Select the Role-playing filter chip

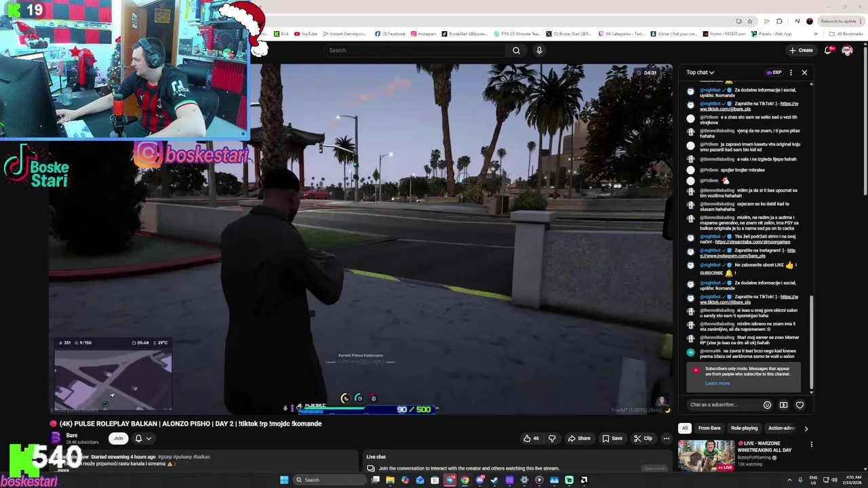[x=744, y=428]
